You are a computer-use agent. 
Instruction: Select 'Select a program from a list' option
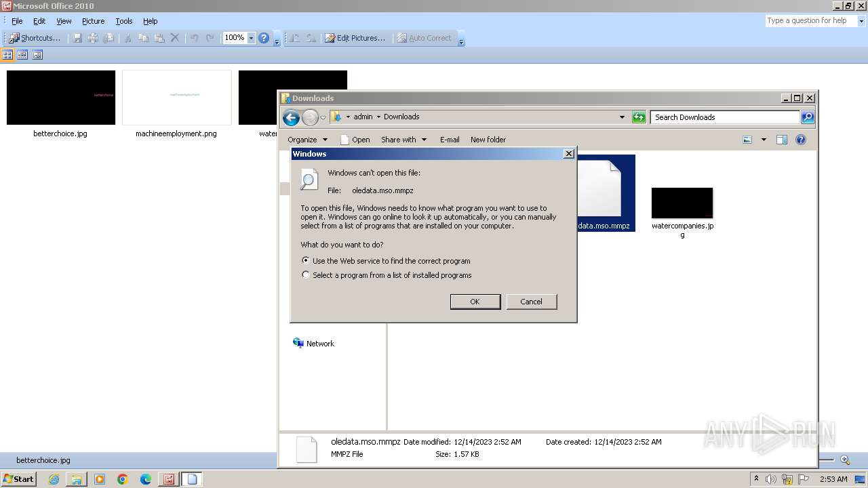386,274
